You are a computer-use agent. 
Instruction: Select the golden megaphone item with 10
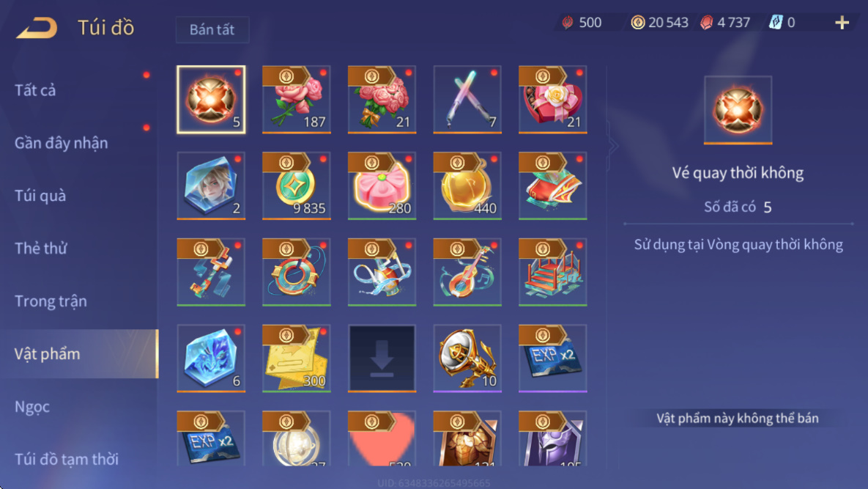[468, 359]
